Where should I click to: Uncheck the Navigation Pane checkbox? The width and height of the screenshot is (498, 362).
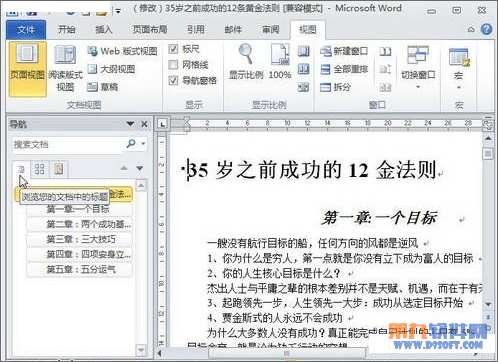(193, 80)
